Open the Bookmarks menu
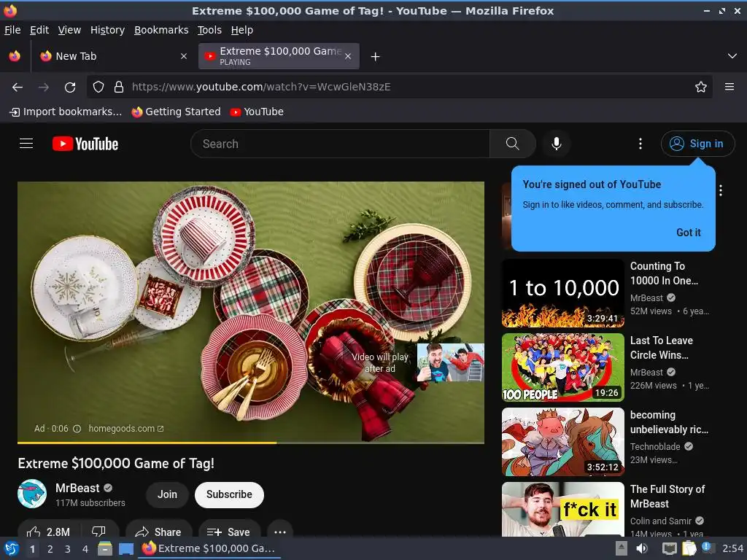 click(x=161, y=30)
